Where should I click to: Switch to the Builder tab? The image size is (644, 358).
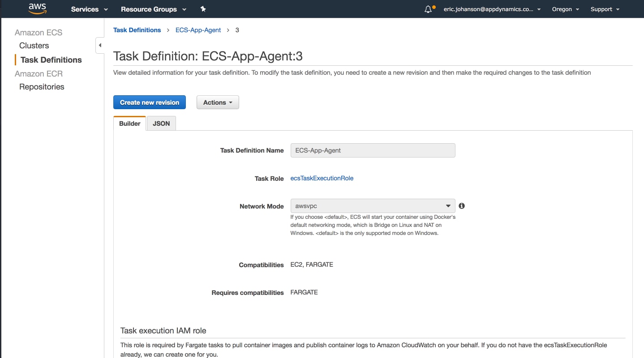point(129,124)
